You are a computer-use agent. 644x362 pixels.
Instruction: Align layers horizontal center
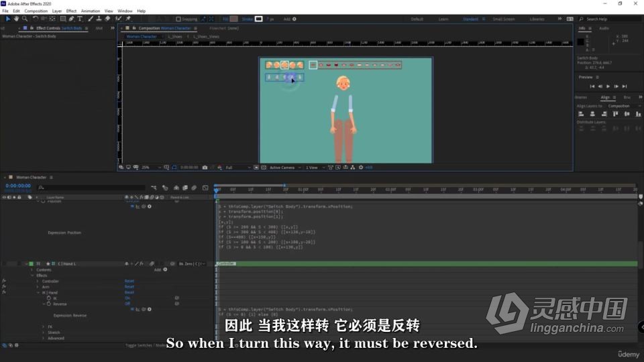click(x=592, y=114)
